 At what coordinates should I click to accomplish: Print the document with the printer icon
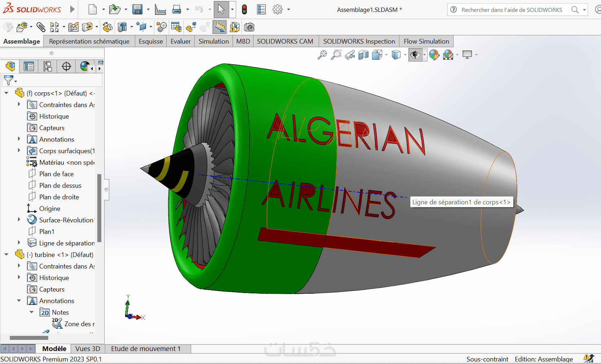click(x=177, y=9)
